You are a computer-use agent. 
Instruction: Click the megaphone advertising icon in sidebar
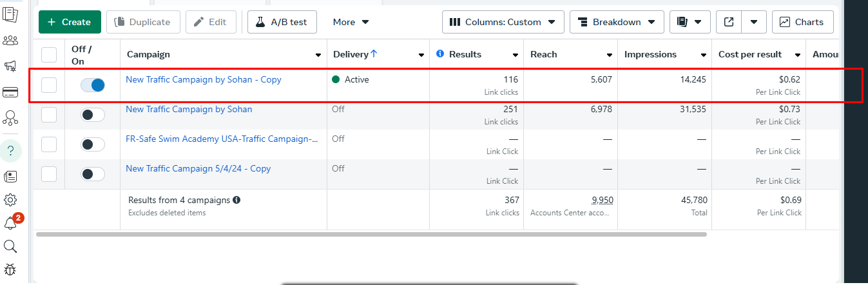coord(10,66)
